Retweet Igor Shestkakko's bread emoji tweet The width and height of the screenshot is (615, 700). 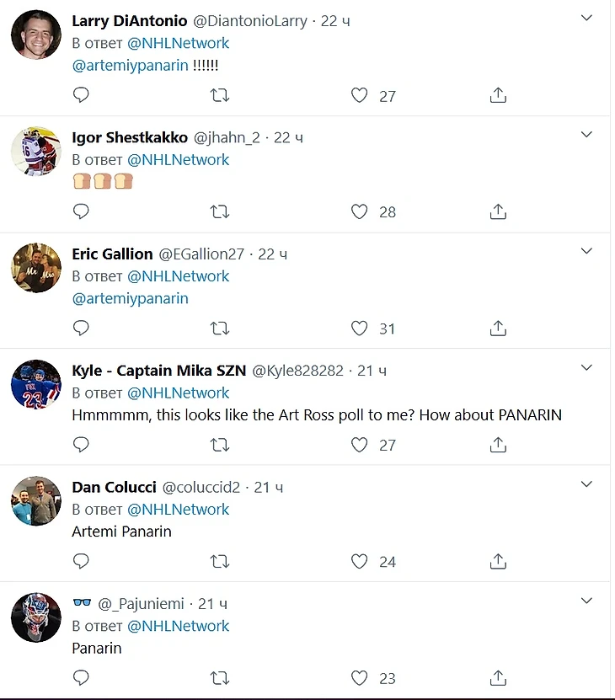(220, 211)
